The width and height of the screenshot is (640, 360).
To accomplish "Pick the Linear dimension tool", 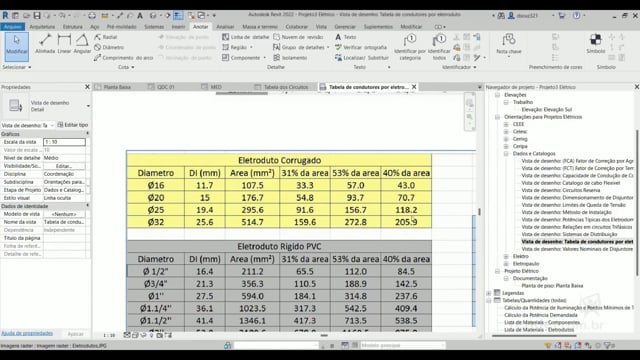I will (x=64, y=44).
